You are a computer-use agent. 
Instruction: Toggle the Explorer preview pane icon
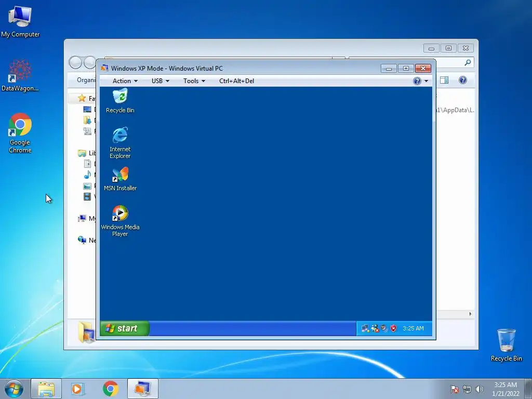444,80
